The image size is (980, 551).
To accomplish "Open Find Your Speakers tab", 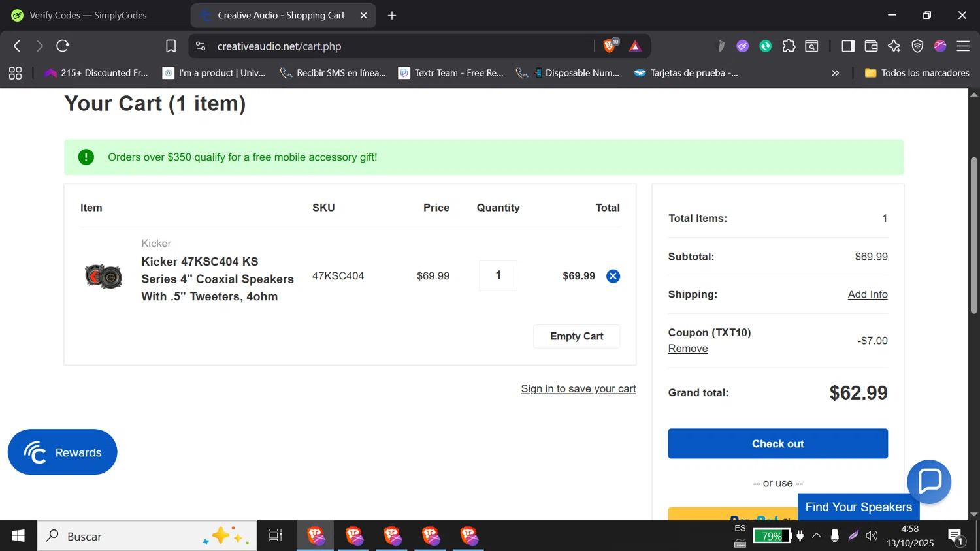I will (858, 507).
